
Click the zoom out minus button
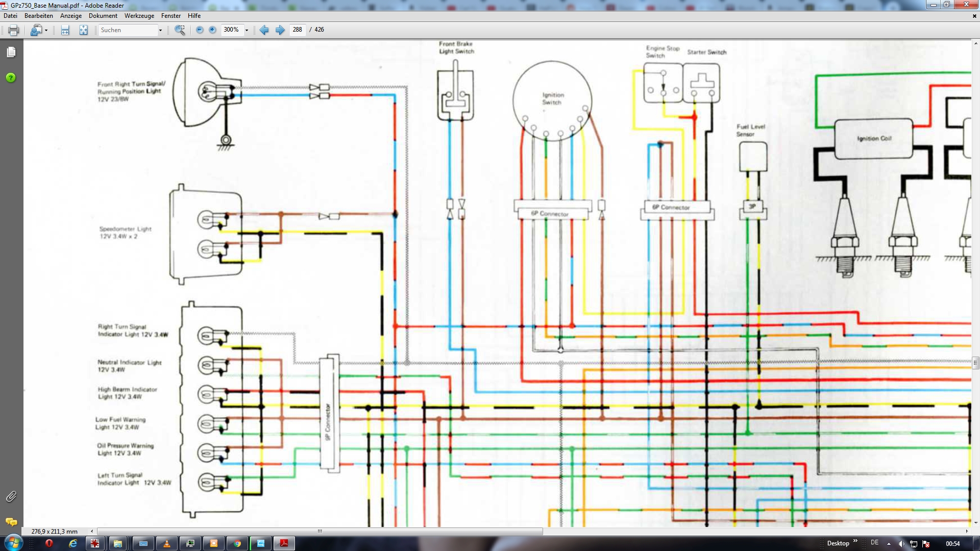200,30
